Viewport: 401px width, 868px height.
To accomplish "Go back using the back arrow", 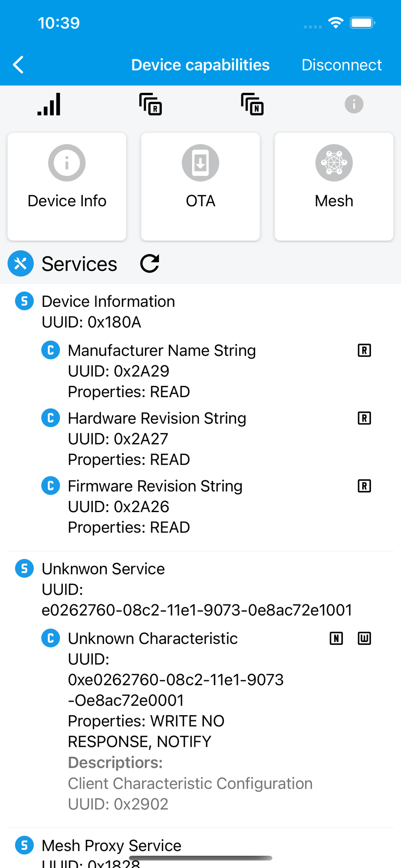I will click(x=19, y=65).
